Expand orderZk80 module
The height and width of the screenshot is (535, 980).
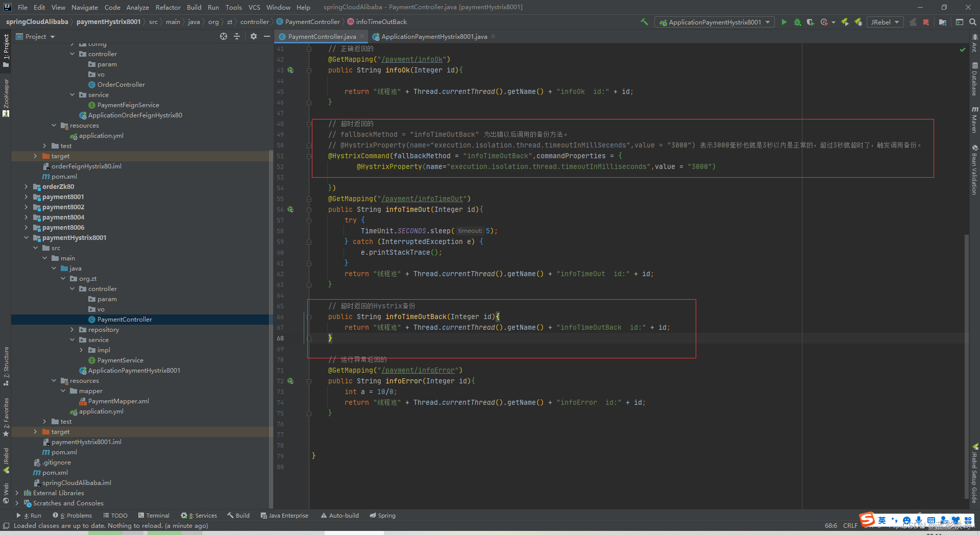pos(26,186)
